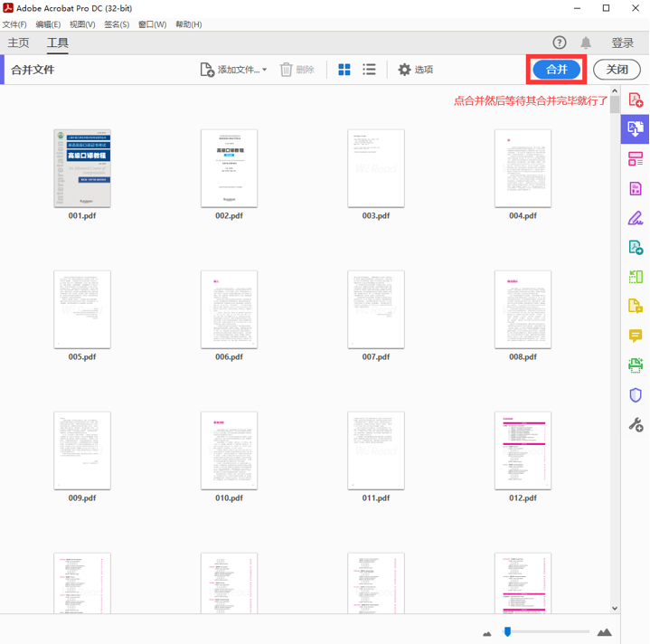Image resolution: width=650 pixels, height=644 pixels.
Task: Select the 007.pdf thumbnail
Action: pyautogui.click(x=376, y=309)
